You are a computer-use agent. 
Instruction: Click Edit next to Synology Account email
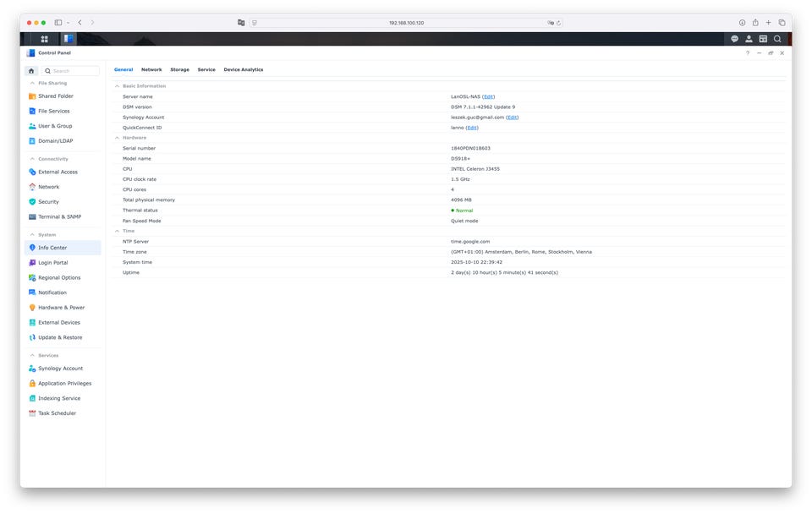coord(513,118)
